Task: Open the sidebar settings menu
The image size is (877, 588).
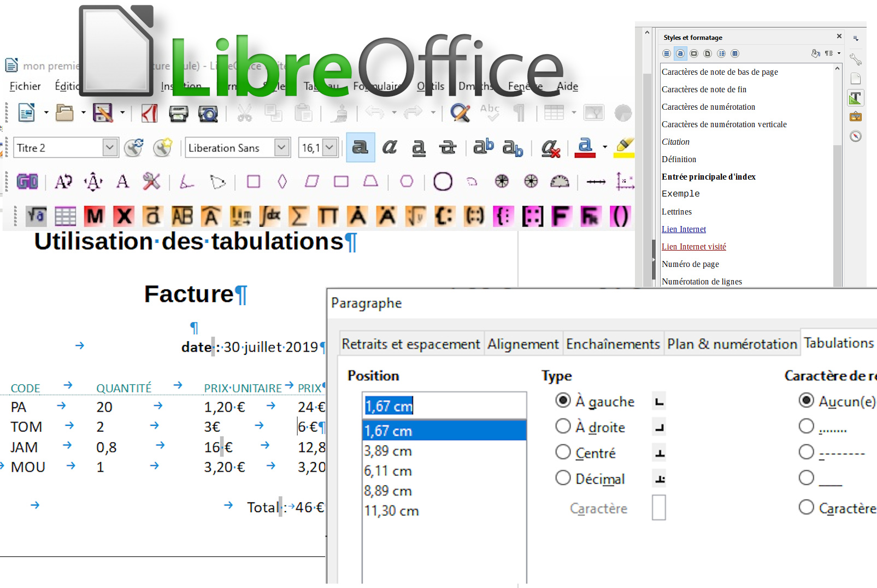Action: [x=856, y=39]
